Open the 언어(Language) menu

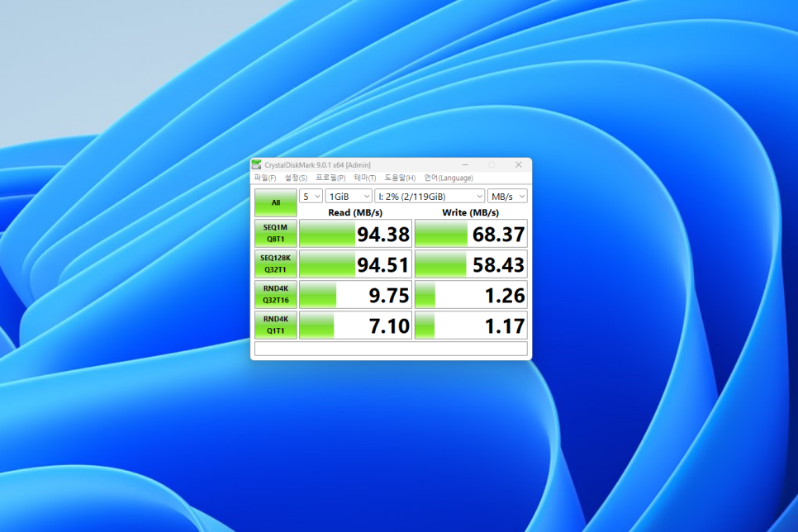(449, 178)
